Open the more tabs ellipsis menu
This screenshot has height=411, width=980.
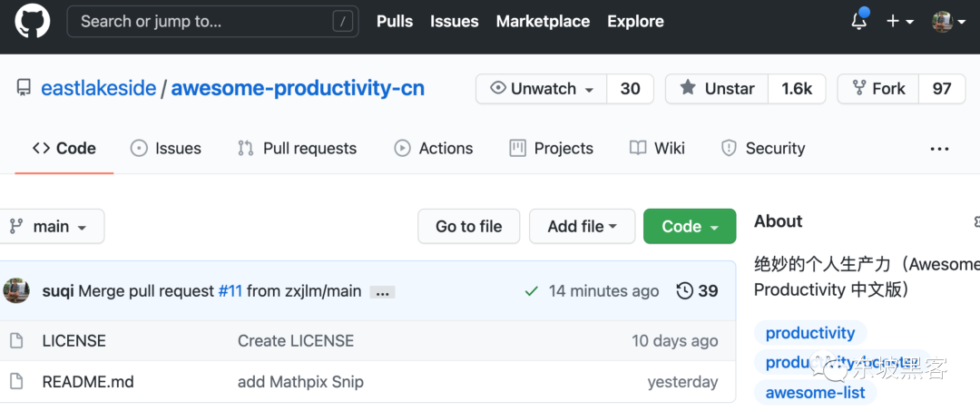[939, 149]
